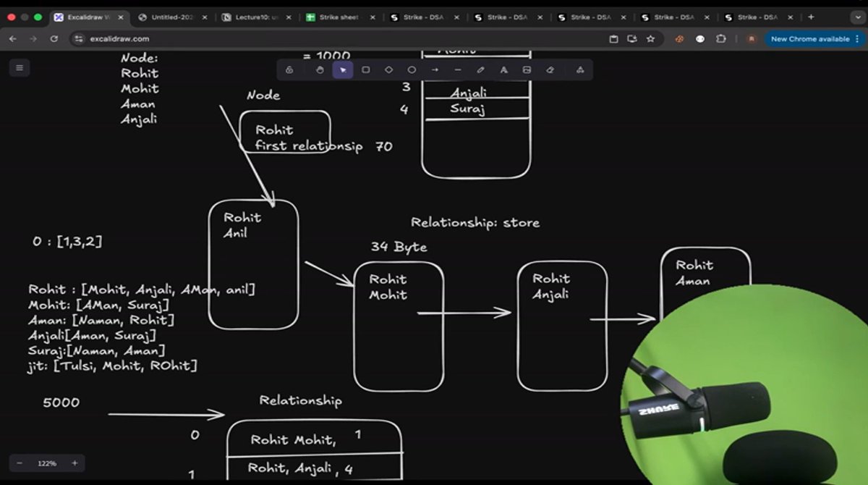Image resolution: width=868 pixels, height=485 pixels.
Task: Click the white round extension icon
Action: [700, 39]
